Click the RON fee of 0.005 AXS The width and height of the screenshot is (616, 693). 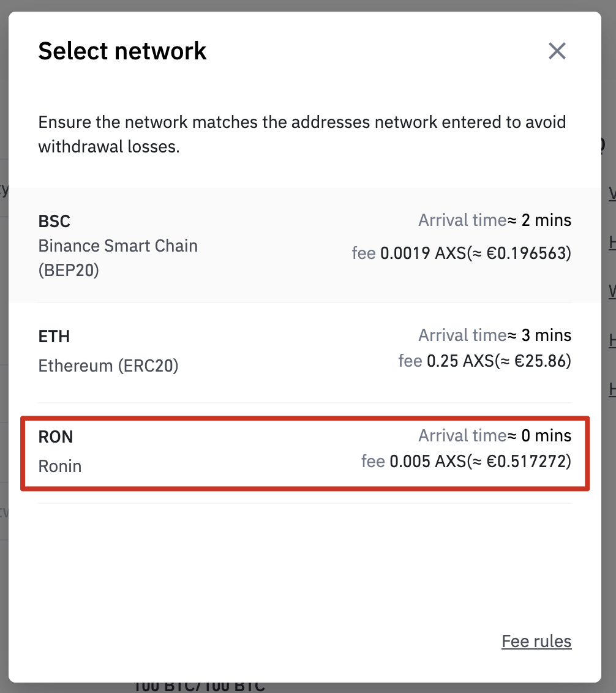[x=413, y=460]
